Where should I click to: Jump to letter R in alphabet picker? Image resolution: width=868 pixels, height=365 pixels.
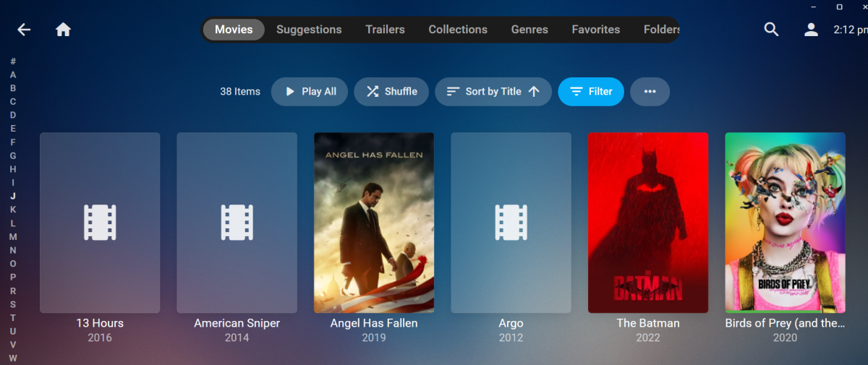(13, 291)
